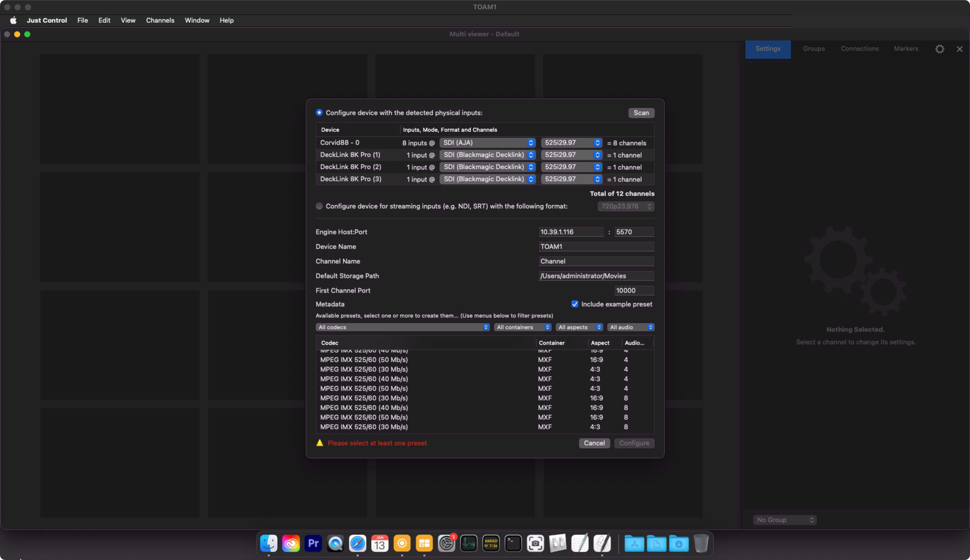This screenshot has width=970, height=560.
Task: Open the Screenshot app in Dock
Action: click(x=535, y=543)
